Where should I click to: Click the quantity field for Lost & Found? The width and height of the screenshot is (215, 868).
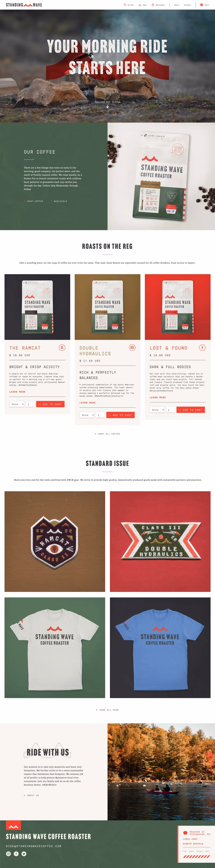[171, 410]
